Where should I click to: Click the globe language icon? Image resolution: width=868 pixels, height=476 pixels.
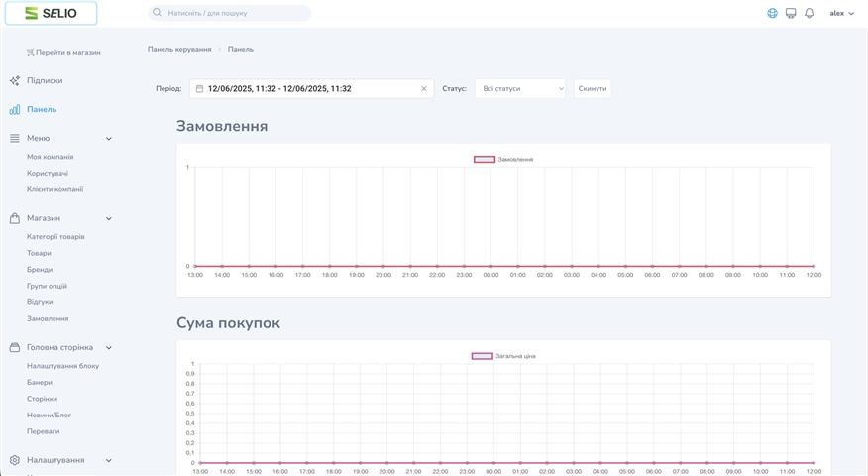[x=773, y=13]
